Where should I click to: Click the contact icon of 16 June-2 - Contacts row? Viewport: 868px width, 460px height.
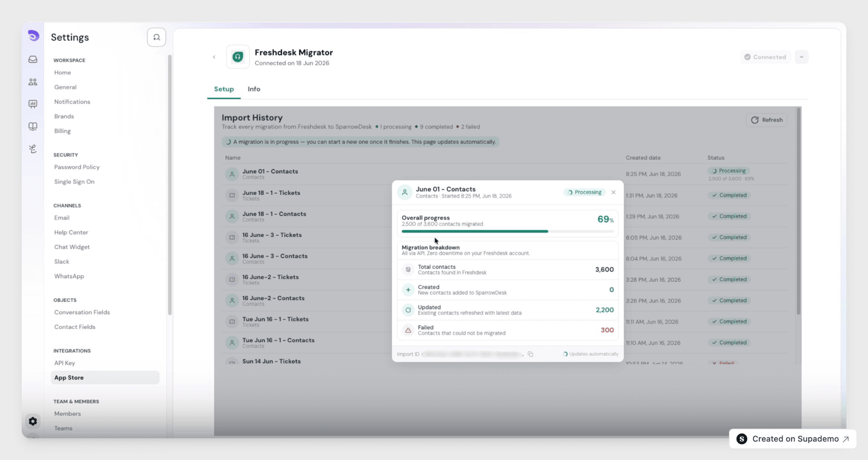coord(232,301)
